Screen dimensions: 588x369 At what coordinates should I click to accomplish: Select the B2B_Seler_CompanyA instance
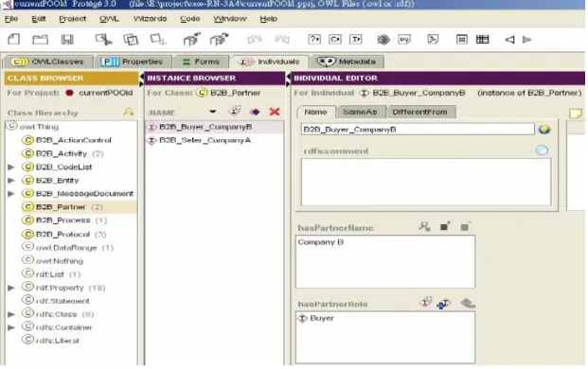(x=205, y=140)
